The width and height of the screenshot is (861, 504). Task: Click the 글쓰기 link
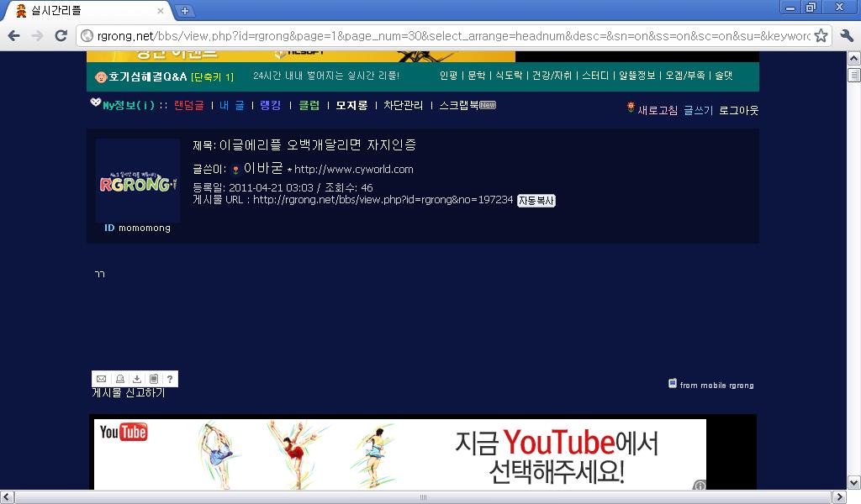click(x=698, y=110)
